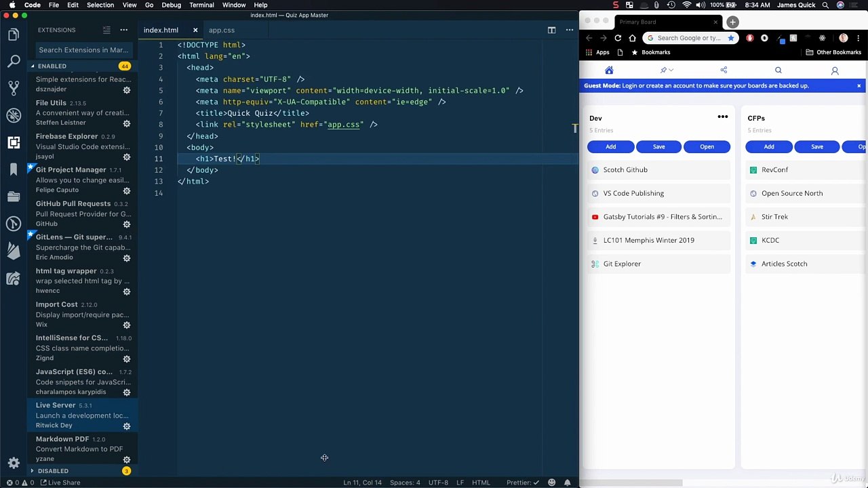This screenshot has width=868, height=488.
Task: Focus the Search Extensions in Marketplace field
Action: click(x=83, y=49)
